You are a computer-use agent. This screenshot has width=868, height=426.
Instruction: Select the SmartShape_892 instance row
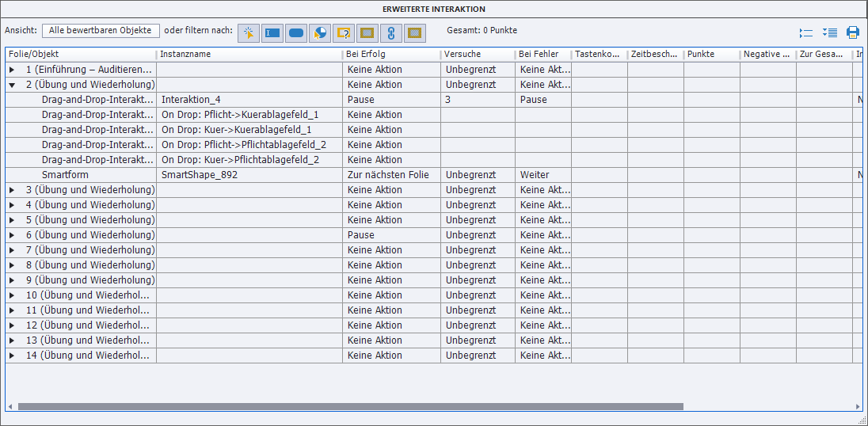pyautogui.click(x=199, y=175)
